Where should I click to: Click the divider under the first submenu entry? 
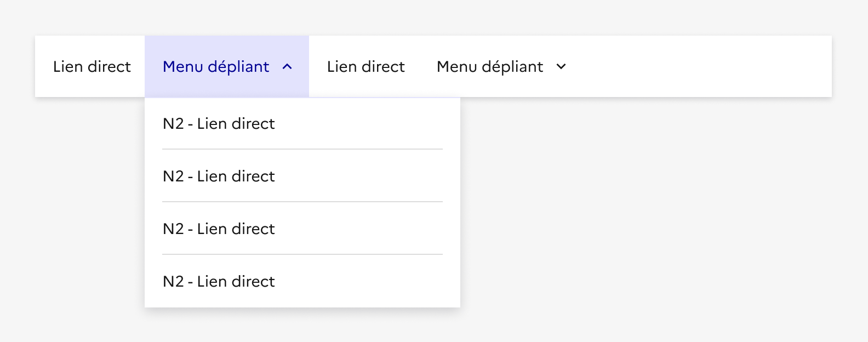tap(302, 149)
